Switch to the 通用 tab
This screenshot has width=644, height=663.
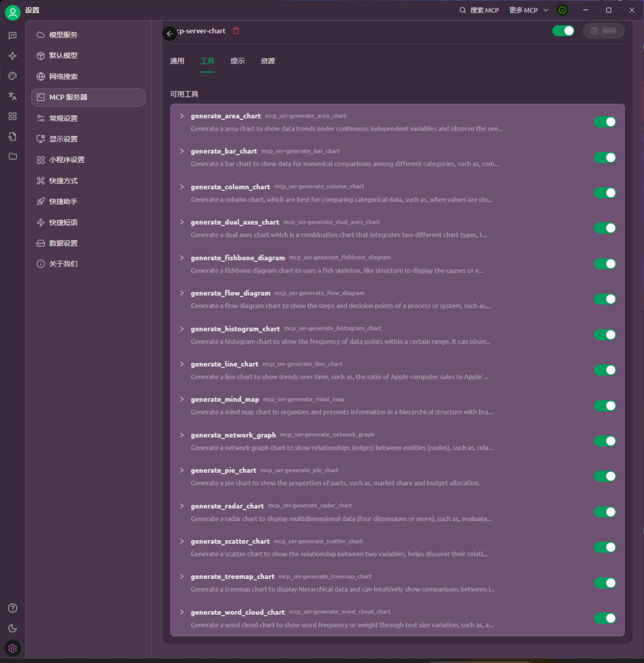[177, 61]
